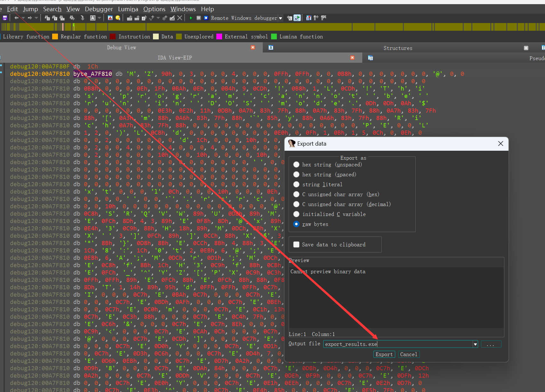
Task: Click the toolbar X delete icon
Action: point(180,18)
